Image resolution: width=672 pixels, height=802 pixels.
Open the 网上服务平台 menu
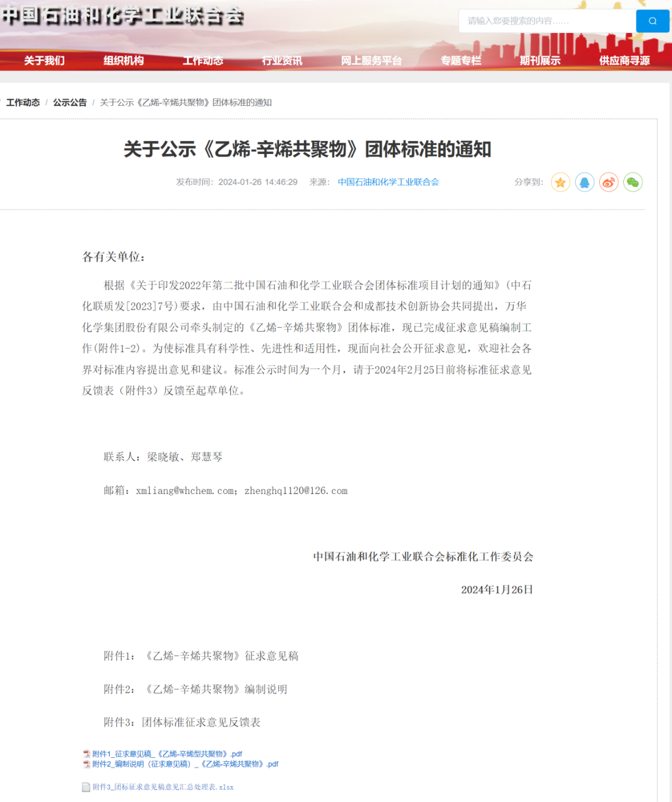(x=371, y=60)
